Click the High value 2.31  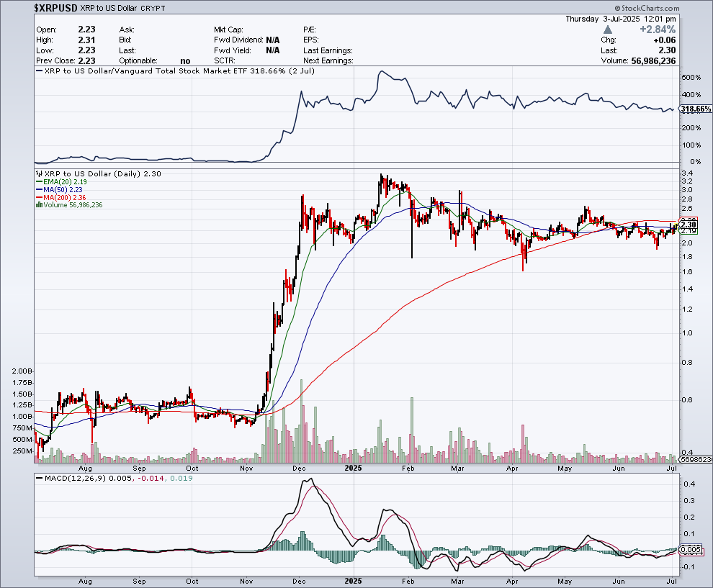[86, 40]
